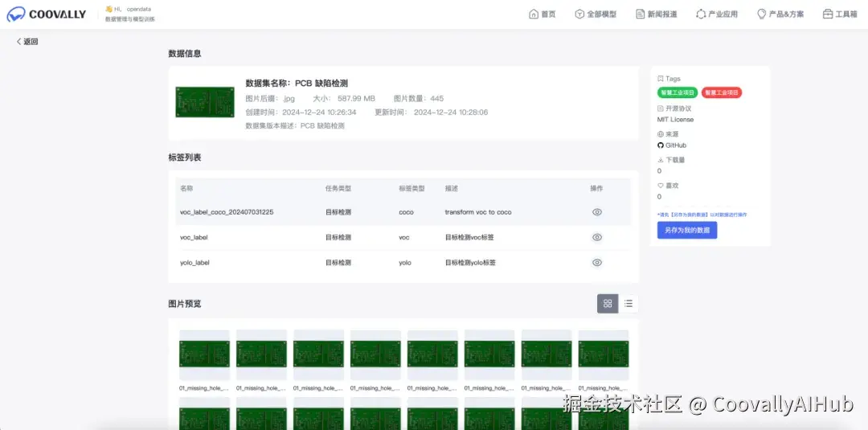View yolo_label row with eye icon

[596, 263]
